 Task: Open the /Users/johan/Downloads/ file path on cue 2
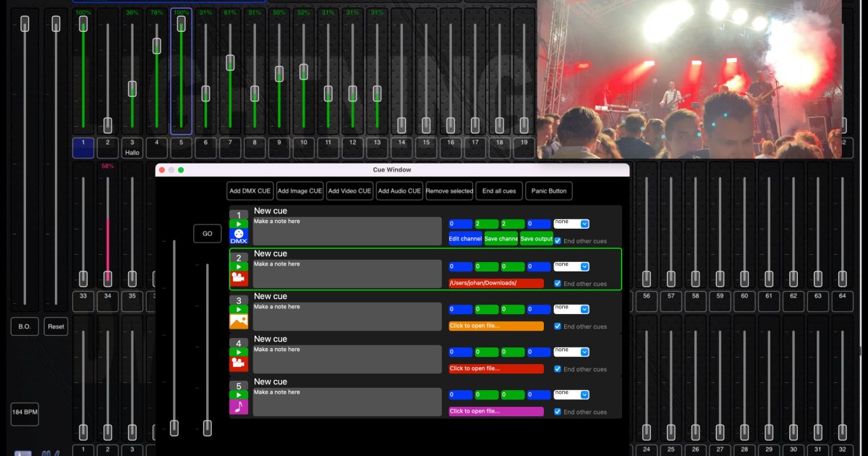click(495, 283)
